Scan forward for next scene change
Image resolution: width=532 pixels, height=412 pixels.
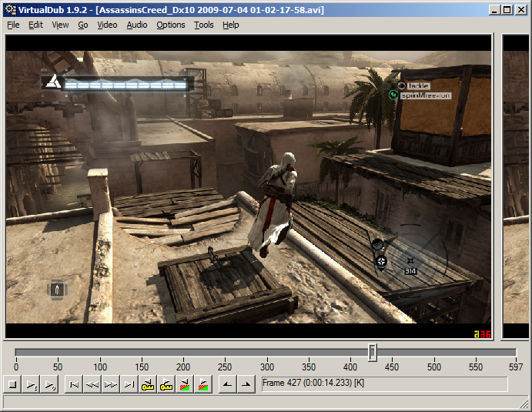pyautogui.click(x=203, y=384)
